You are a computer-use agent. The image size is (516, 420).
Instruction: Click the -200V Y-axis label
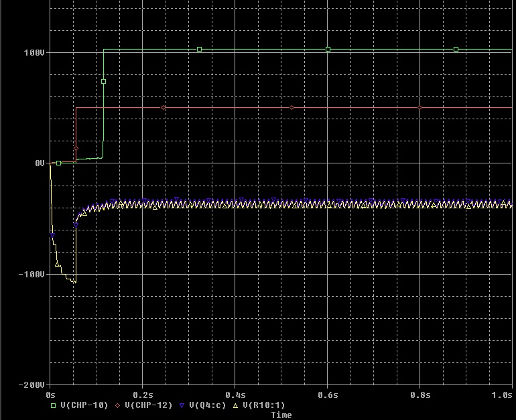tap(31, 384)
